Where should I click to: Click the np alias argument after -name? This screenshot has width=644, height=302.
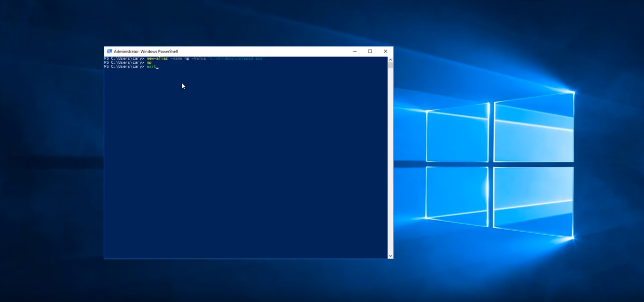coord(187,59)
